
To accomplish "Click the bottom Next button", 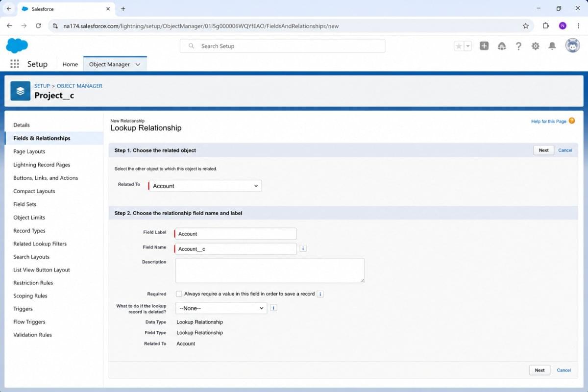I will pos(539,370).
